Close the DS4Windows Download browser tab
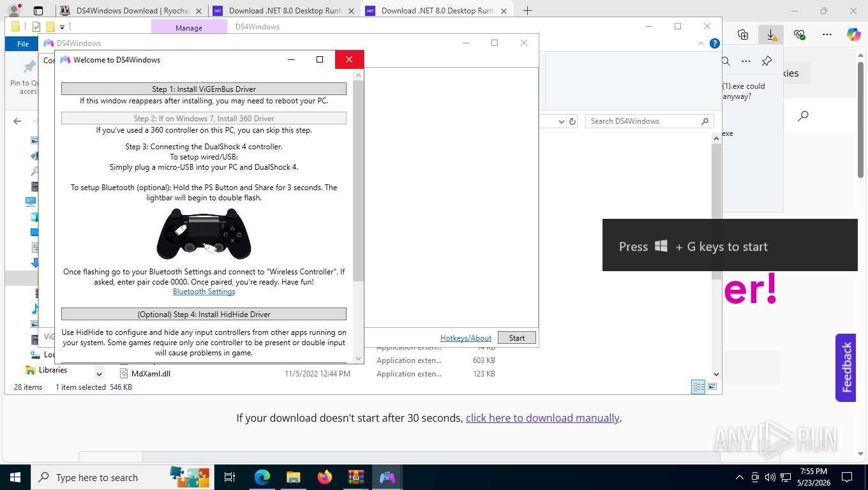Image resolution: width=868 pixels, height=490 pixels. point(199,11)
